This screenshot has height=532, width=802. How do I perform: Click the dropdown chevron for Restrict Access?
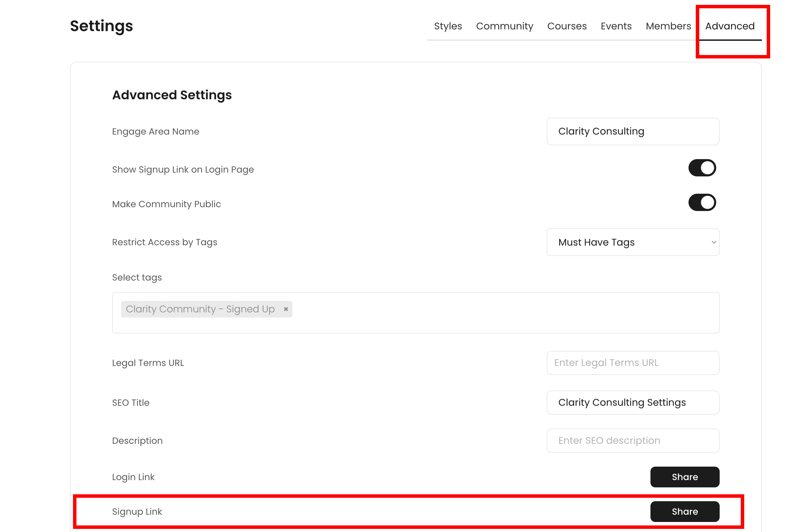[713, 242]
